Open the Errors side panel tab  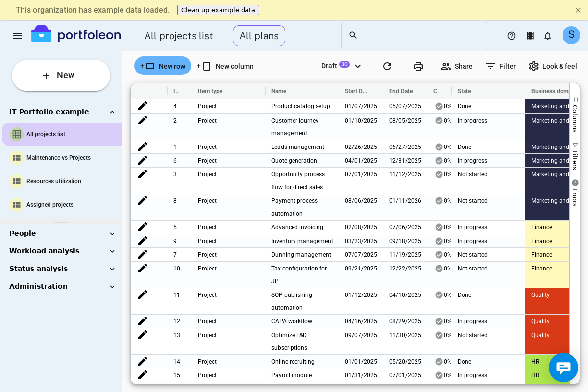coord(575,193)
